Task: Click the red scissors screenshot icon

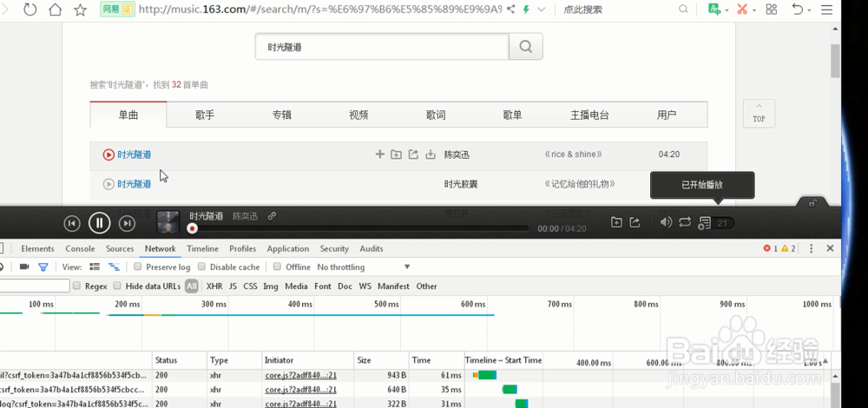Action: (x=742, y=10)
